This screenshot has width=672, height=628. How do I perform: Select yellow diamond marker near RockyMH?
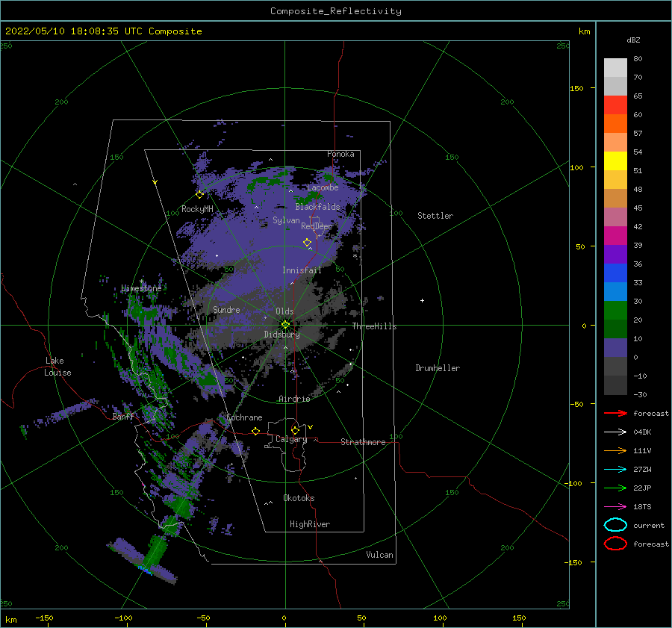pyautogui.click(x=199, y=195)
